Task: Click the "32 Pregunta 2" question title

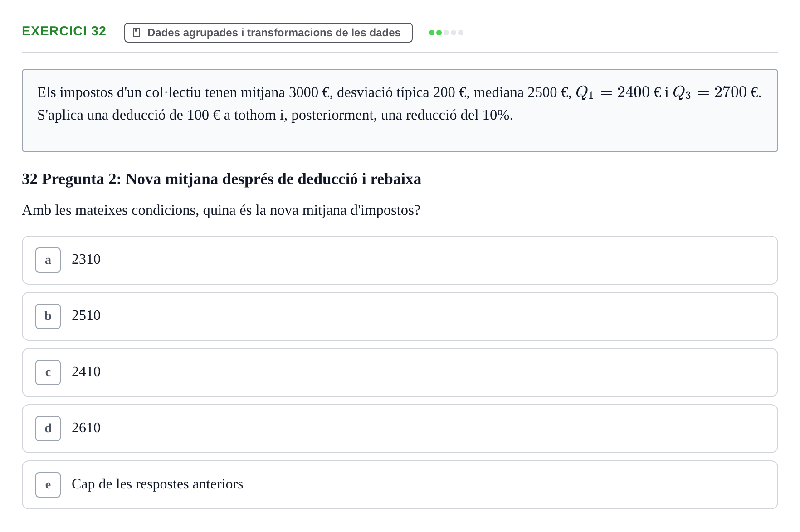Action: (221, 179)
